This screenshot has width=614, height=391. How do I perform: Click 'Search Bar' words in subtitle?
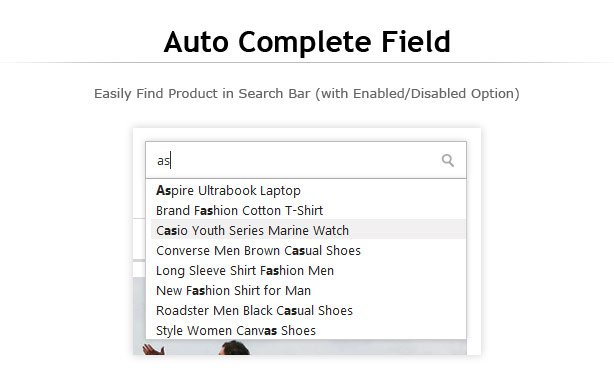274,94
